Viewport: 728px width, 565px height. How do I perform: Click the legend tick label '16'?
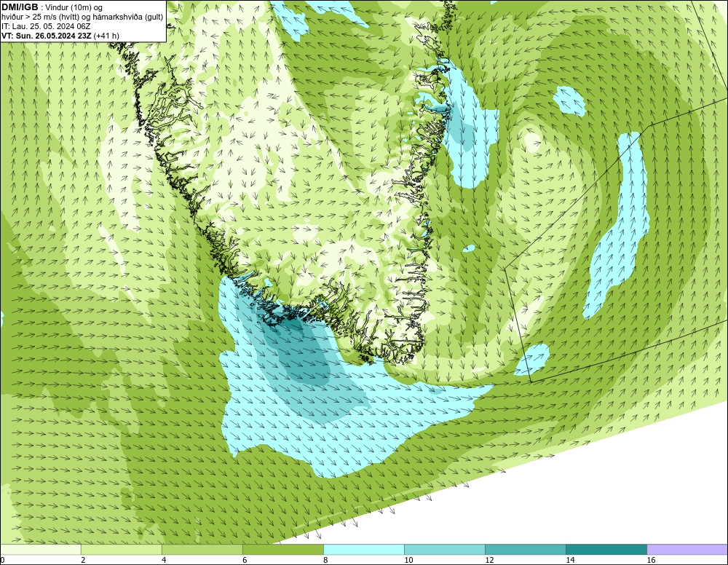[651, 561]
